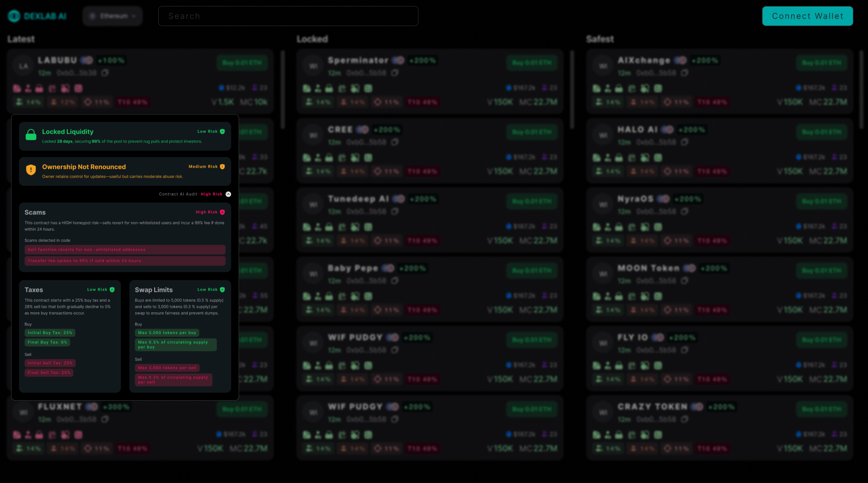This screenshot has height=483, width=868.
Task: Click the Latest column scrollbar
Action: coord(283,90)
